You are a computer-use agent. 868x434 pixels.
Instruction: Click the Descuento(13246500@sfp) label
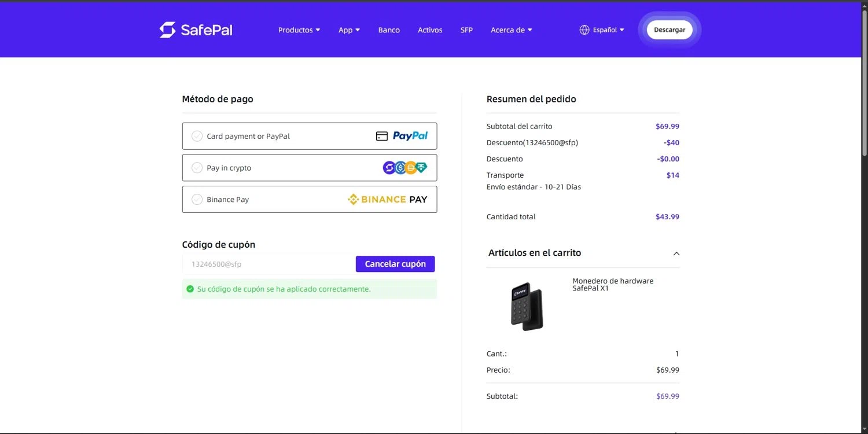point(532,142)
